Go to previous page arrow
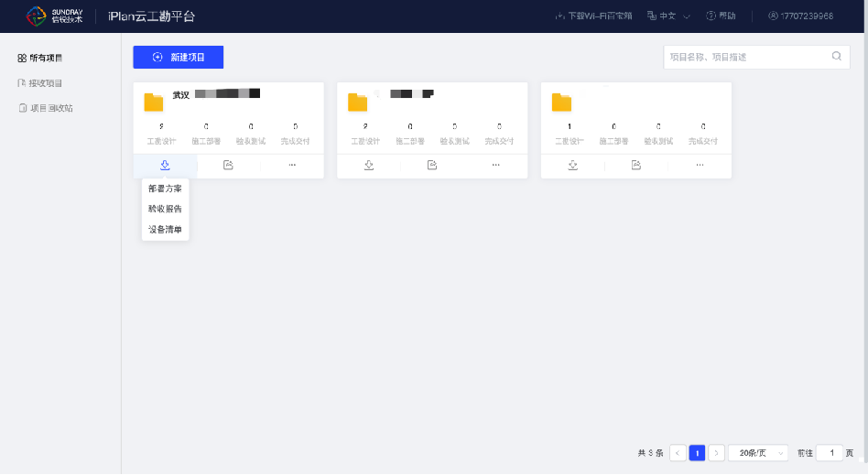Image resolution: width=868 pixels, height=475 pixels. pos(678,453)
